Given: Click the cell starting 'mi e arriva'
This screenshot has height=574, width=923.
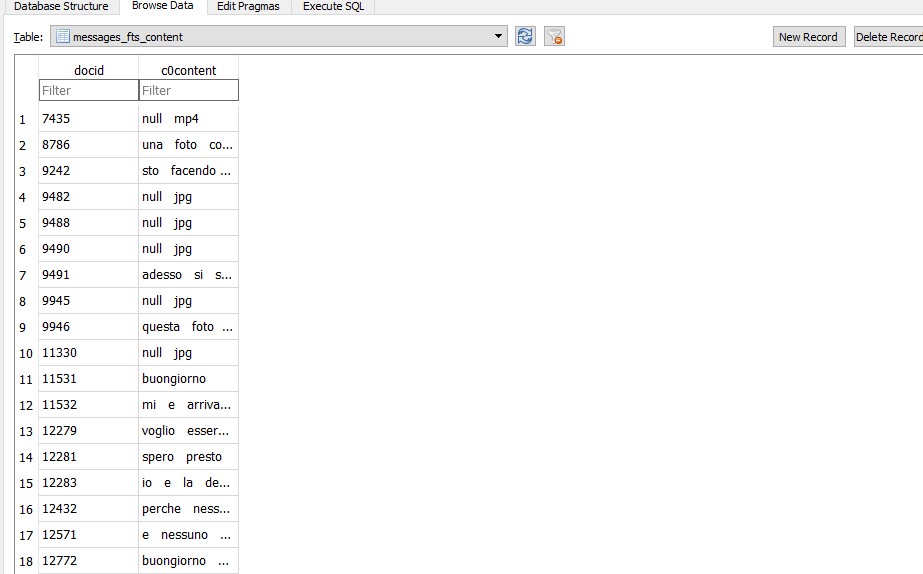Looking at the screenshot, I should 189,404.
